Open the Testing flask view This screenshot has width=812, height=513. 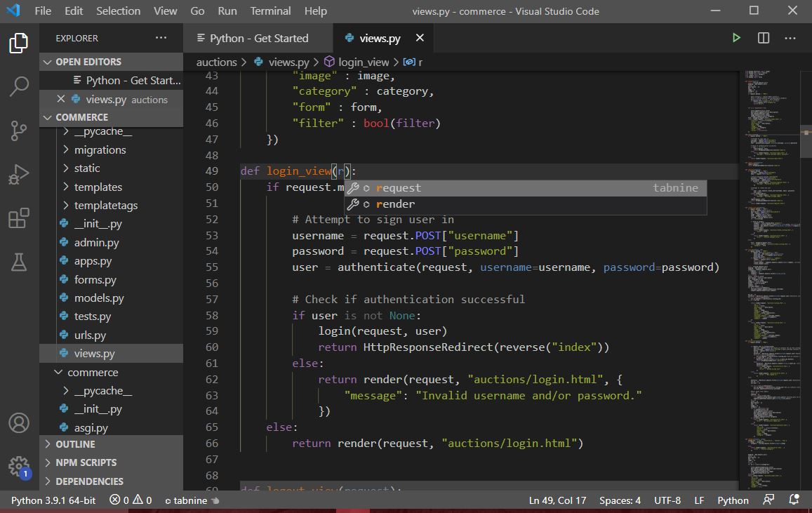tap(19, 262)
